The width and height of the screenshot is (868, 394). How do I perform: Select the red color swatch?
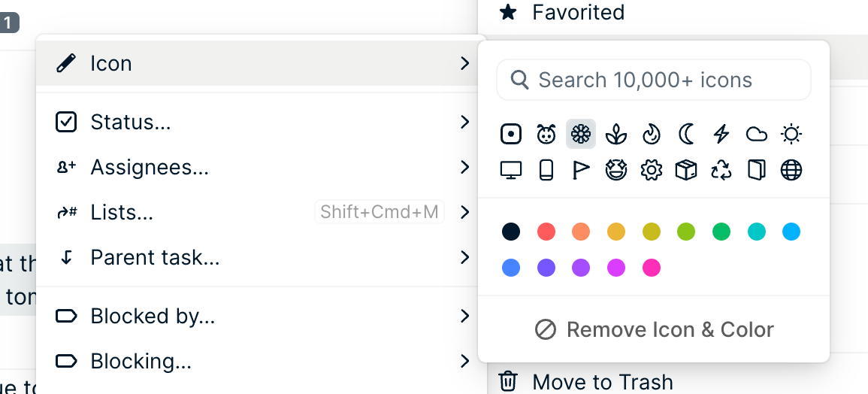[x=546, y=232]
